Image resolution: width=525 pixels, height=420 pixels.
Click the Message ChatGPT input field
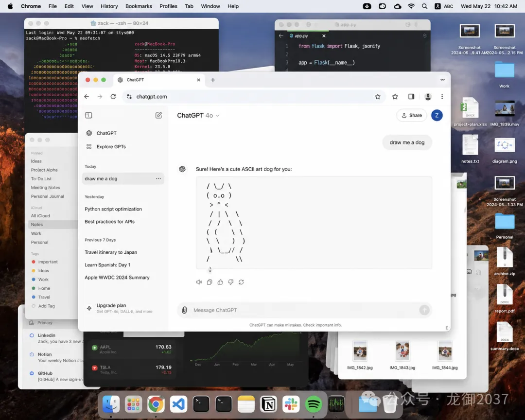(301, 310)
